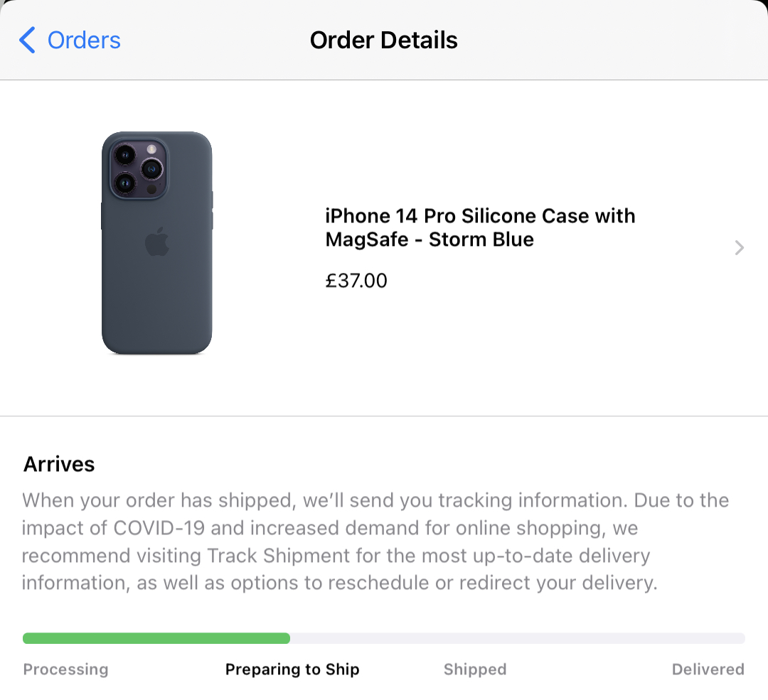Viewport: 768px width, 700px height.
Task: Tap Track Shipment in the delivery notice
Action: click(279, 555)
